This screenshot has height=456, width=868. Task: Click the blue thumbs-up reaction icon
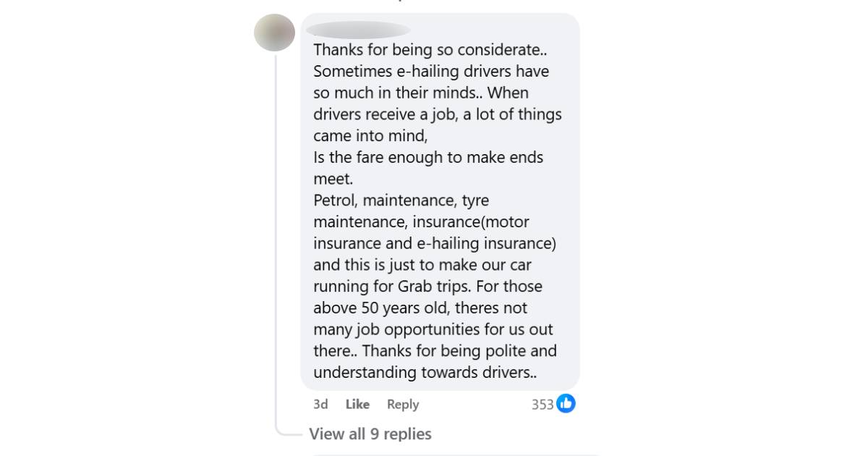[566, 404]
